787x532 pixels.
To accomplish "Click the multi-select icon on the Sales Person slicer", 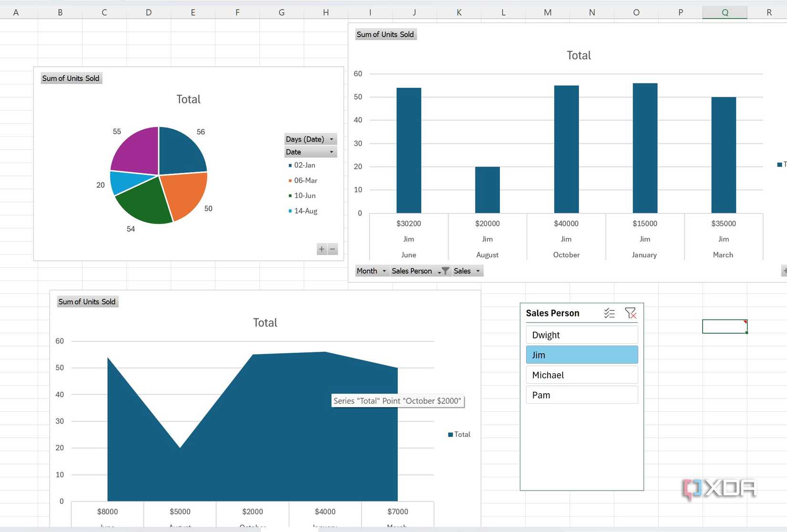I will point(609,313).
